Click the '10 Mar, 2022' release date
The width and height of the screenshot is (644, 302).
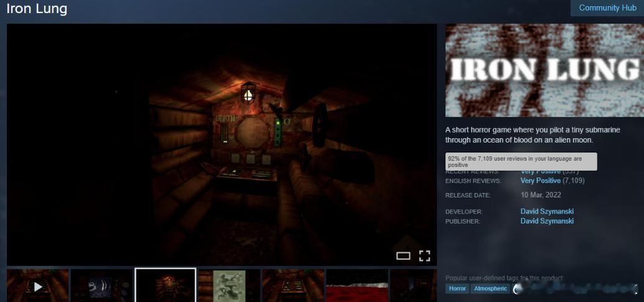point(541,195)
